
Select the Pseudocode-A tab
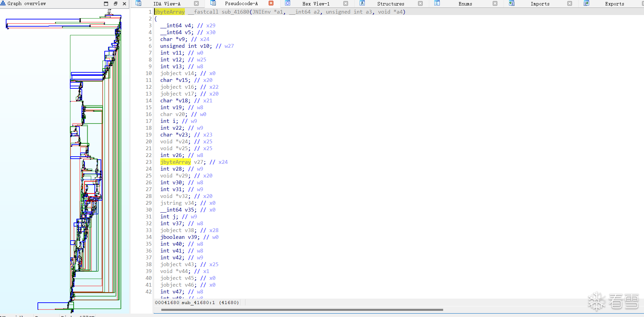[241, 4]
